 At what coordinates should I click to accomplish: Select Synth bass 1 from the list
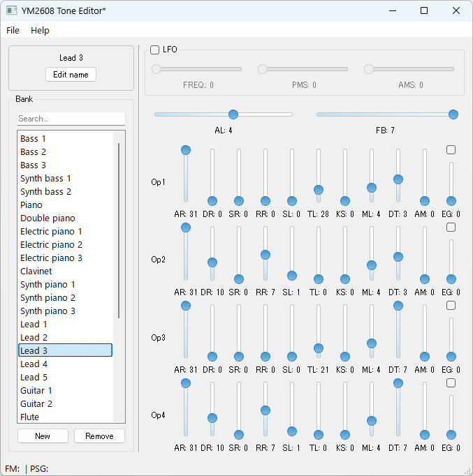45,179
